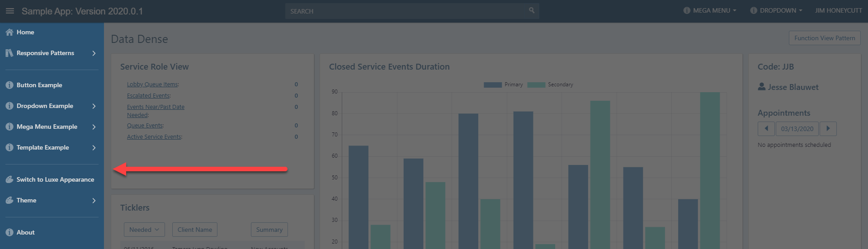Expand the Theme submenu chevron

(94, 200)
